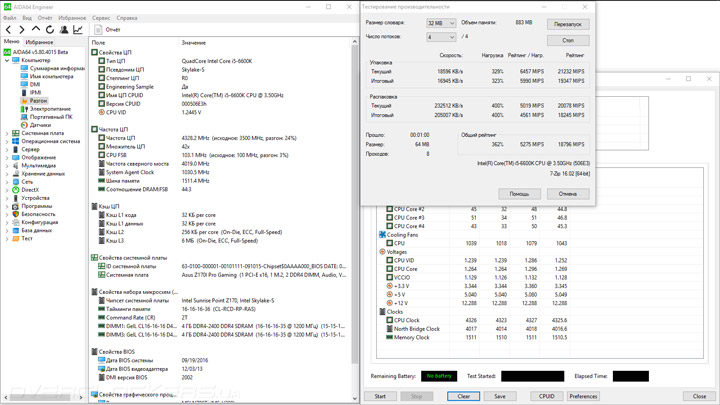
Task: Click the user profile toolbar icon
Action: (64, 29)
